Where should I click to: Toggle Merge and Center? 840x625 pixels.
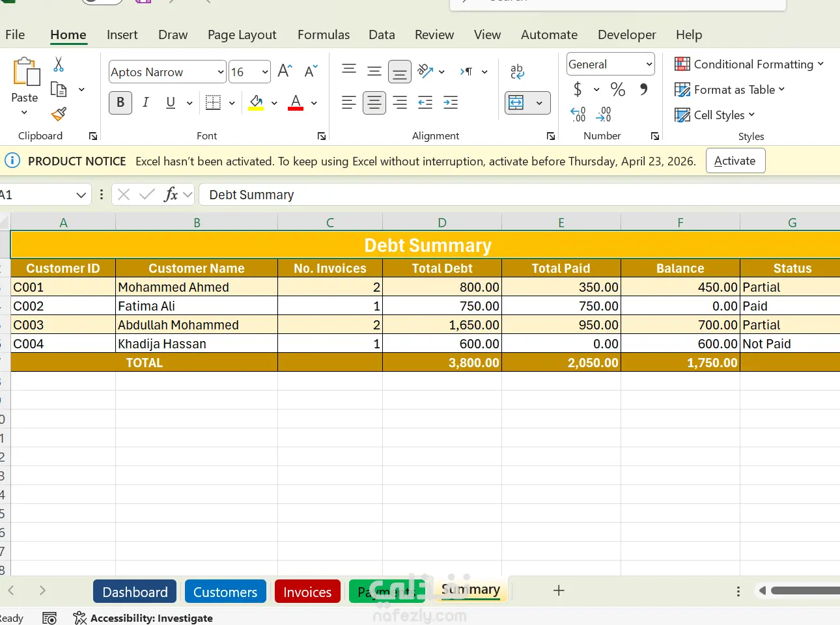[516, 102]
